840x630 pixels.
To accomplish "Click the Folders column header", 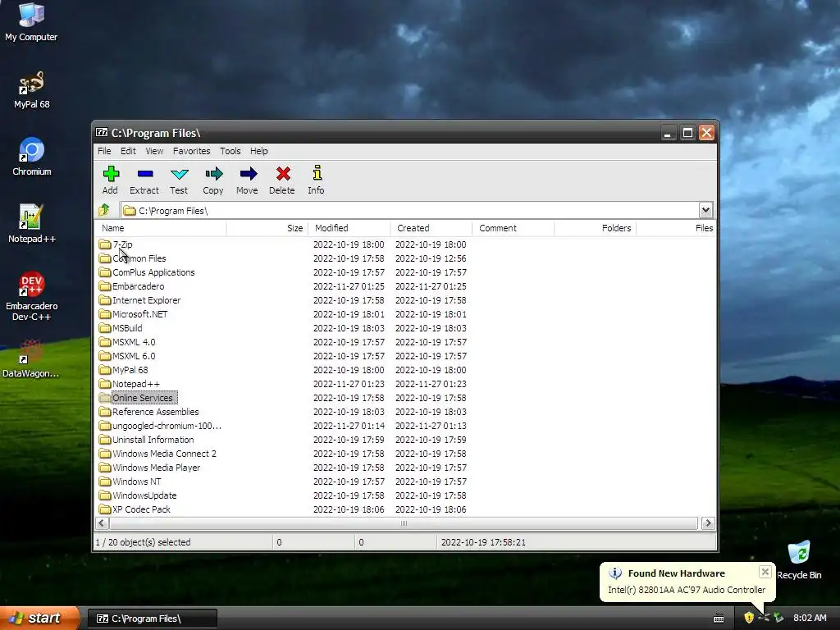I will [596, 228].
